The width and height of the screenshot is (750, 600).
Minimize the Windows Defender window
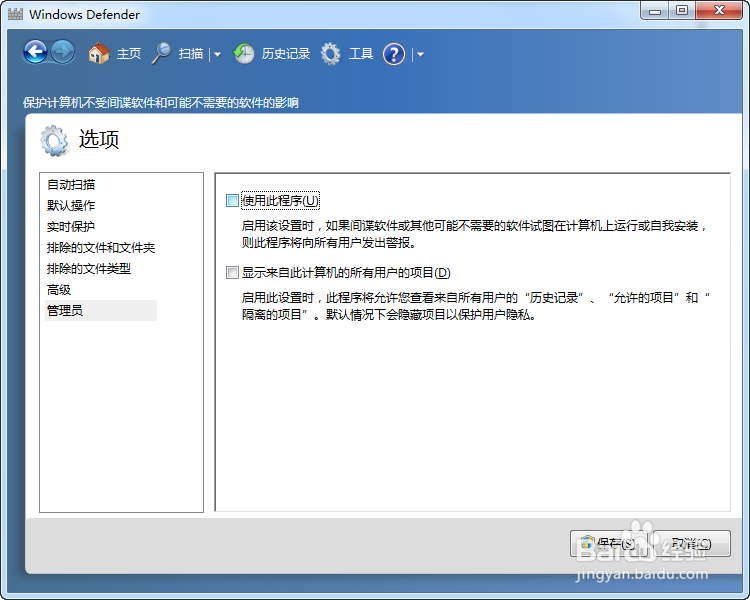point(655,11)
